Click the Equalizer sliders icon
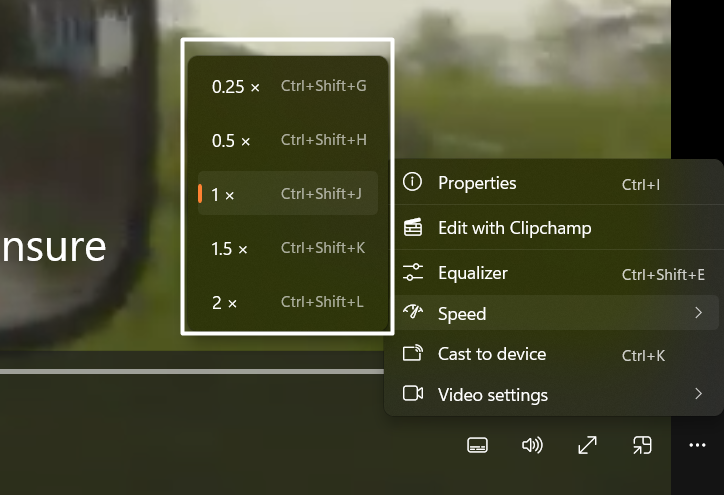Viewport: 724px width, 495px height. pyautogui.click(x=412, y=273)
